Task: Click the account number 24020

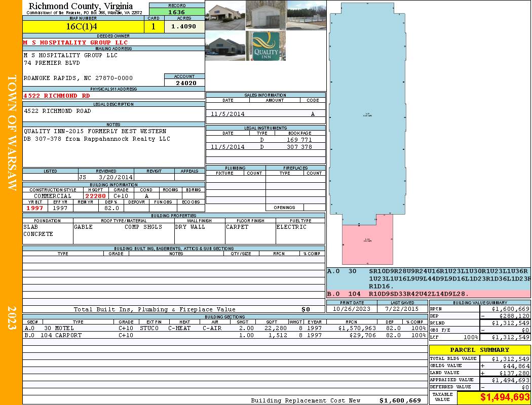Action: [185, 83]
